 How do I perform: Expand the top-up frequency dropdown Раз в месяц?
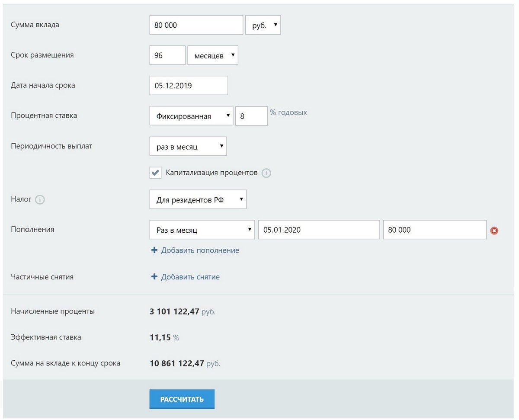(x=202, y=230)
